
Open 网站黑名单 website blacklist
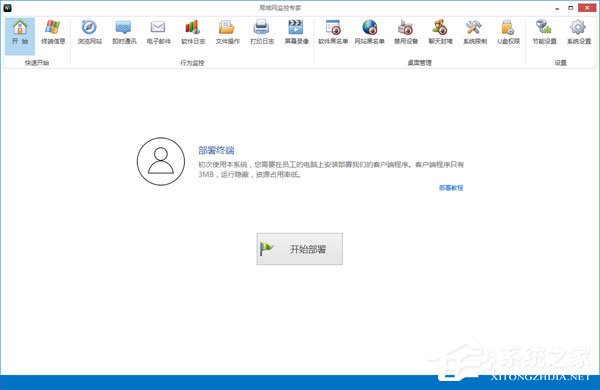369,33
